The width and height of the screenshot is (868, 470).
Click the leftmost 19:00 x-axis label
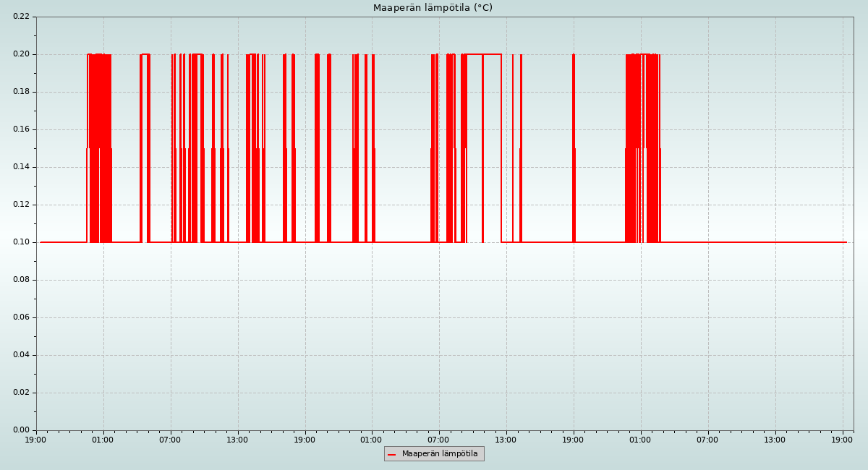(36, 440)
